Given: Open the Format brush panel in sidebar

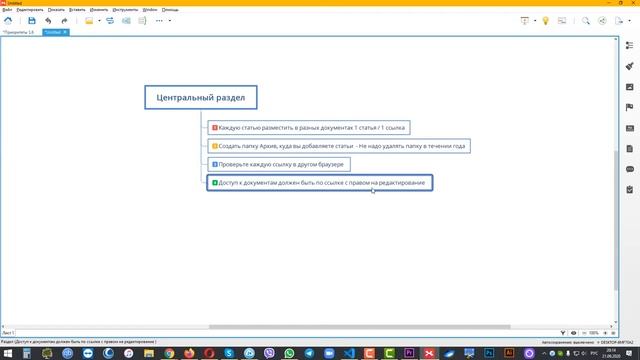Looking at the screenshot, I should click(629, 66).
